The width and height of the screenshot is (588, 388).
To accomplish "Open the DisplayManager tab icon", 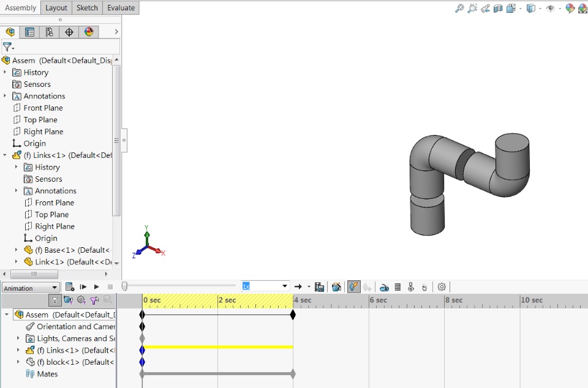I will click(x=89, y=32).
